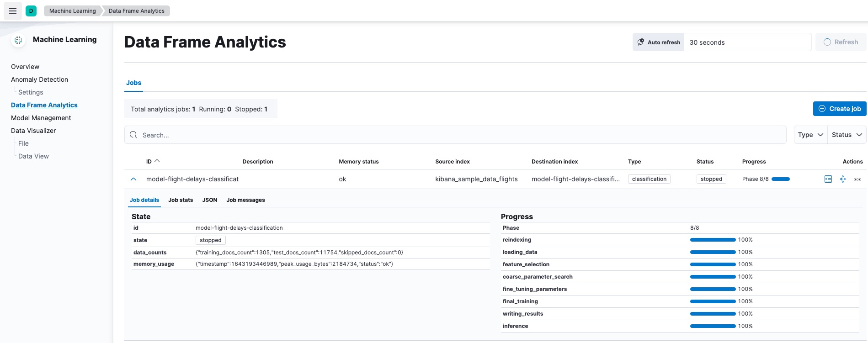This screenshot has width=868, height=343.
Task: Open the View results table icon
Action: coord(828,179)
